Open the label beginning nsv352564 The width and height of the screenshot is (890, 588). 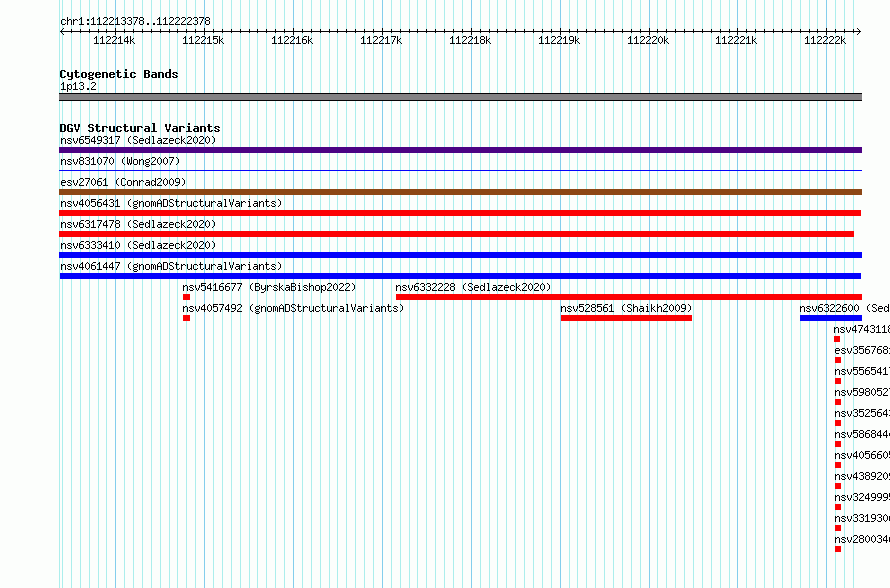coord(862,413)
